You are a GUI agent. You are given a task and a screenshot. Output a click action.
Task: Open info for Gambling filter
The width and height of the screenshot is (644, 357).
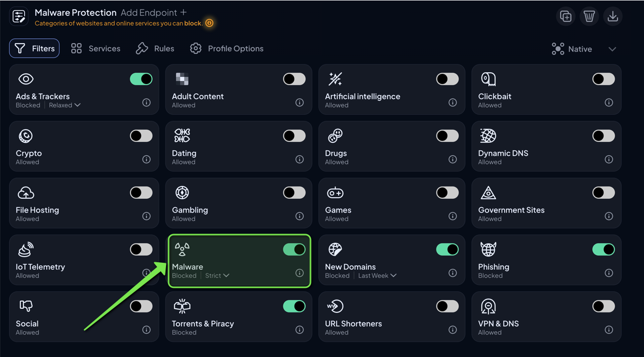(x=300, y=216)
